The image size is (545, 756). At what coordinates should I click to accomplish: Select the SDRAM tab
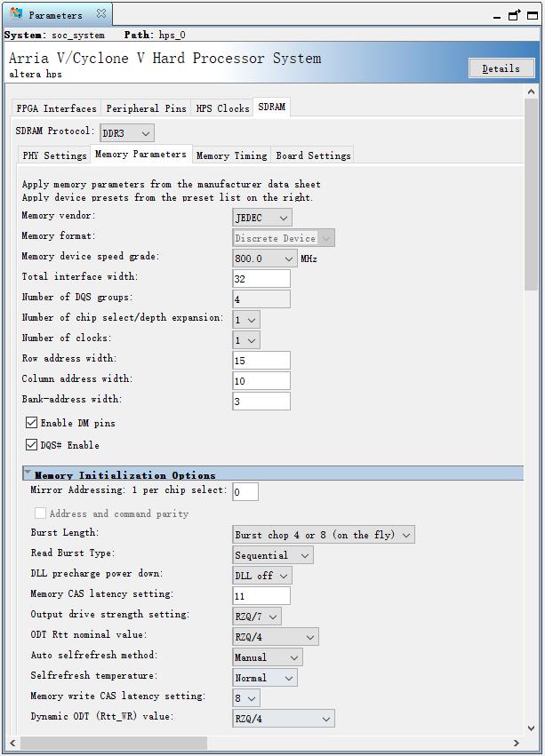[272, 107]
